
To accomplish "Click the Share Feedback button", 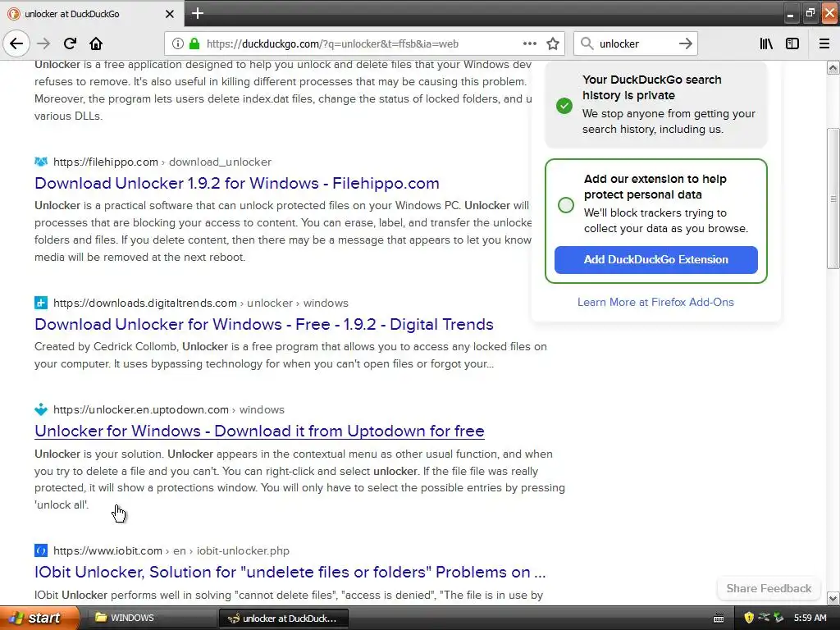I will (769, 588).
